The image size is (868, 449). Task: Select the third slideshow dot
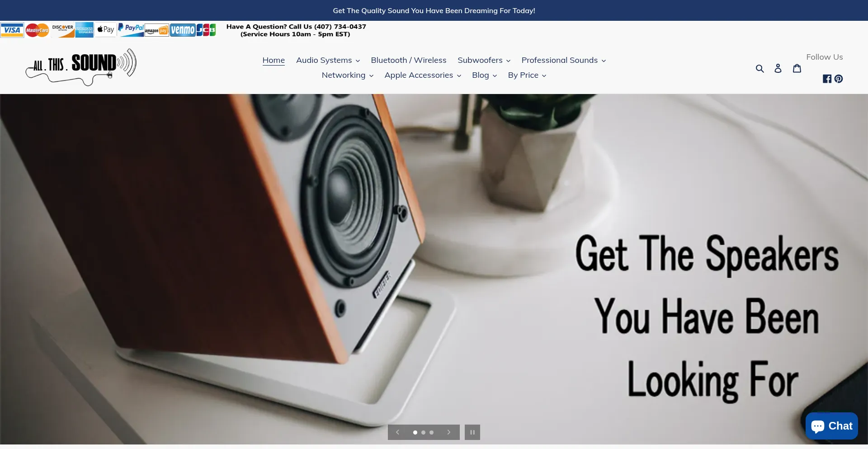tap(432, 432)
